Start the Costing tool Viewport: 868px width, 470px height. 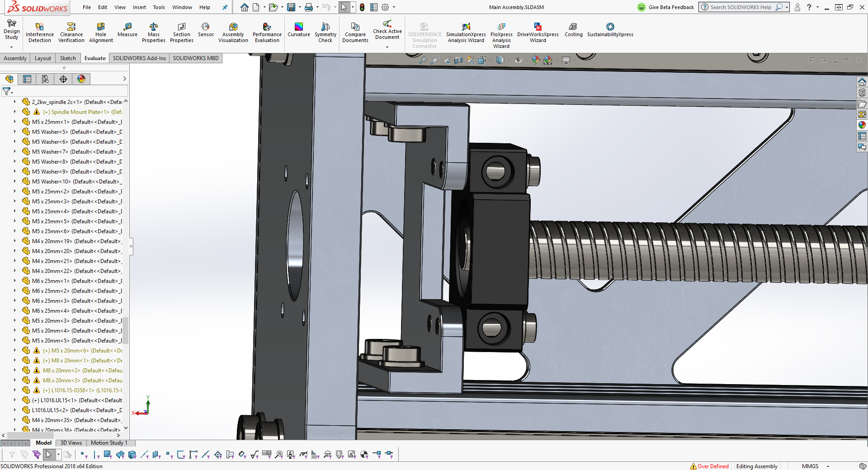pos(573,30)
